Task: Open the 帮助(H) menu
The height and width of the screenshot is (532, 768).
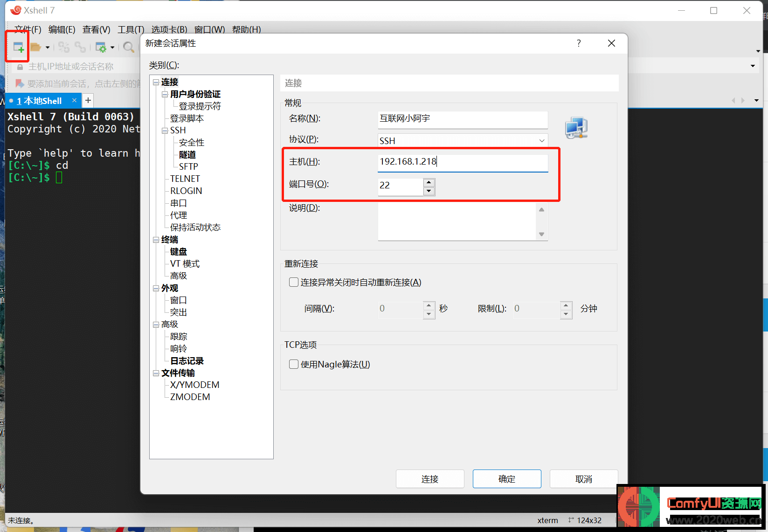Action: click(x=247, y=30)
